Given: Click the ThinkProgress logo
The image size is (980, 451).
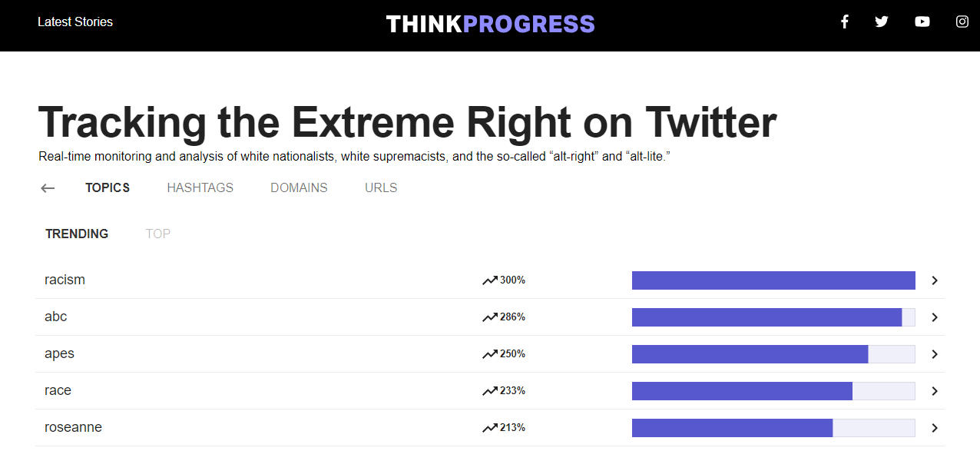Looking at the screenshot, I should coord(490,24).
